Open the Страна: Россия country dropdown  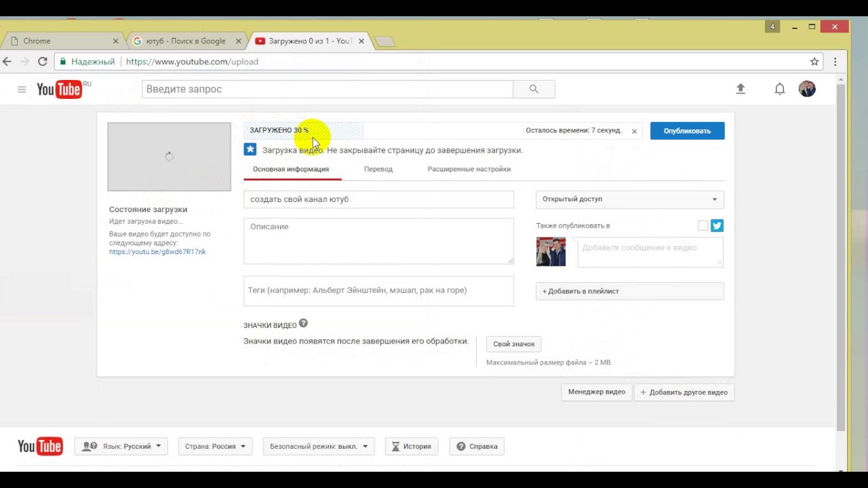(x=215, y=446)
